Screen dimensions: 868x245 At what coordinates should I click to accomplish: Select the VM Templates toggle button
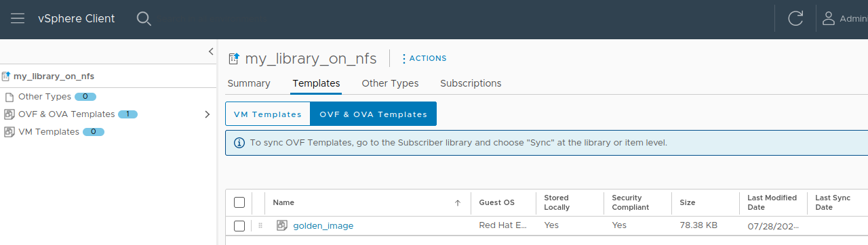point(267,114)
